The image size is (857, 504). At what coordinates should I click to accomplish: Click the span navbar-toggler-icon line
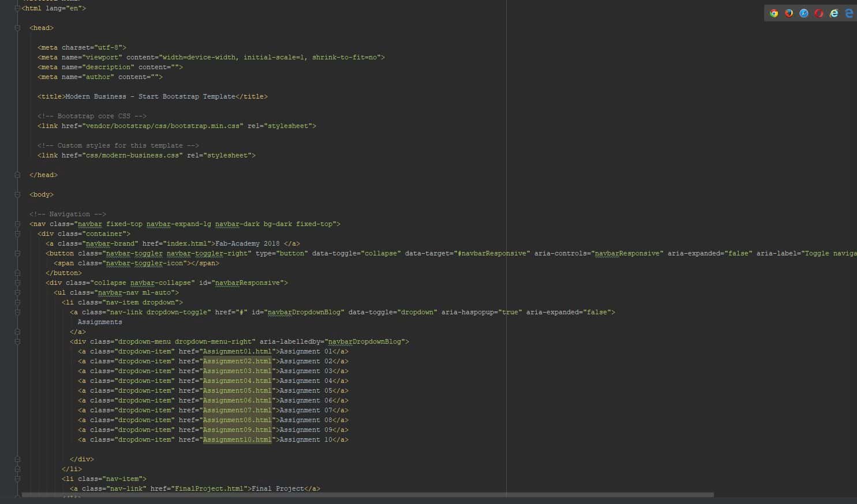pyautogui.click(x=136, y=263)
